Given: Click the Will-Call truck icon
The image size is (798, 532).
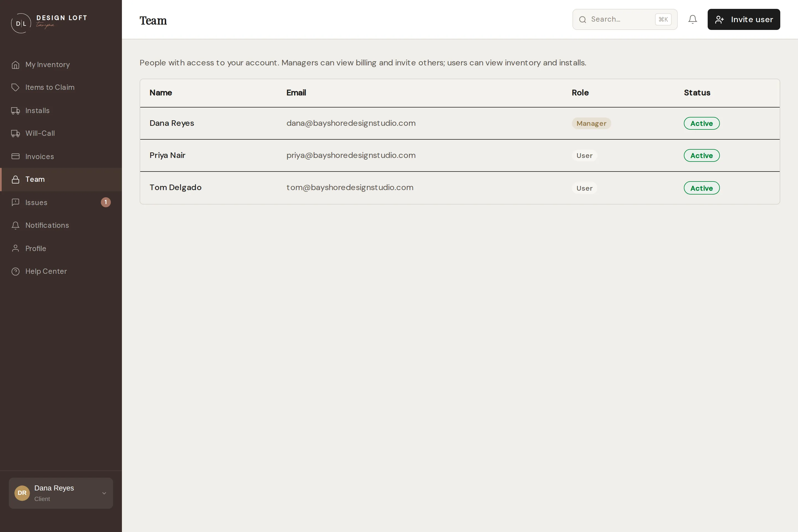Looking at the screenshot, I should tap(15, 133).
